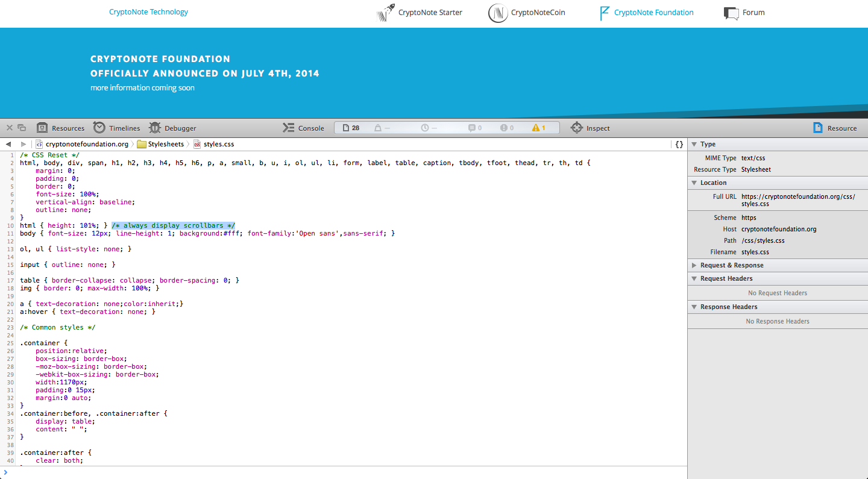Close the Web Inspector panel
The image size is (868, 479).
point(9,128)
